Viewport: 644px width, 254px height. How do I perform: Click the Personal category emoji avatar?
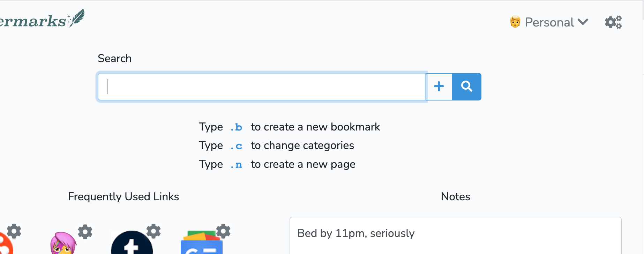coord(515,22)
